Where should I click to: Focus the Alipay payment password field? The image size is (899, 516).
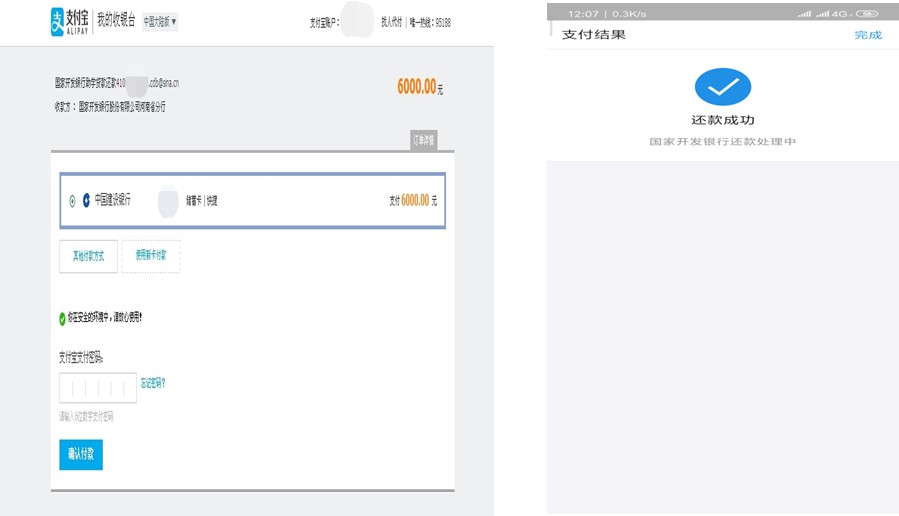pyautogui.click(x=98, y=388)
